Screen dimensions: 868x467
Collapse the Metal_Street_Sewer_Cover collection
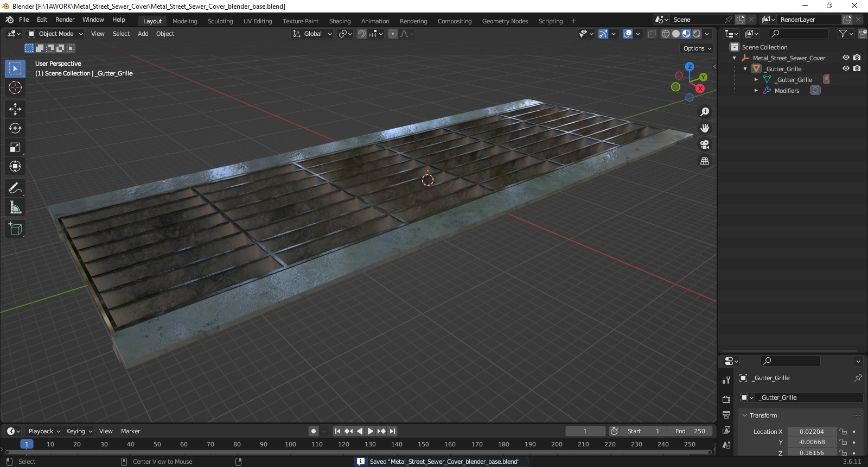[735, 58]
